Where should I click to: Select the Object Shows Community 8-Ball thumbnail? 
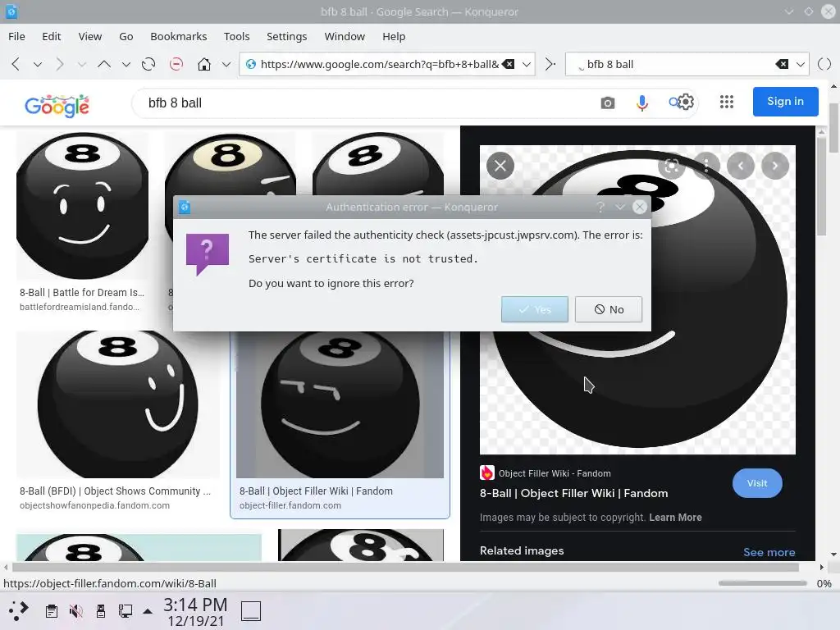118,404
